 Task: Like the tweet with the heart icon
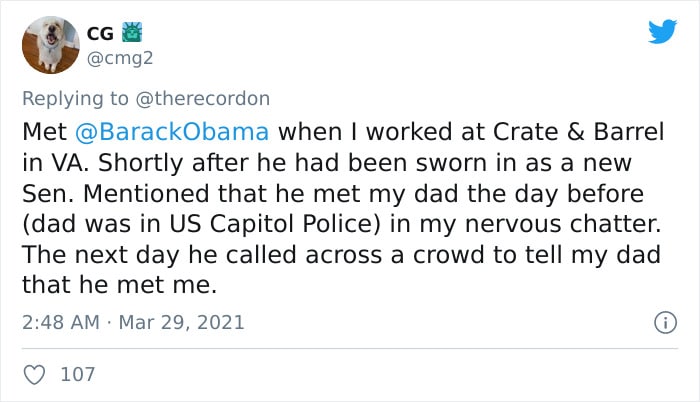34,375
